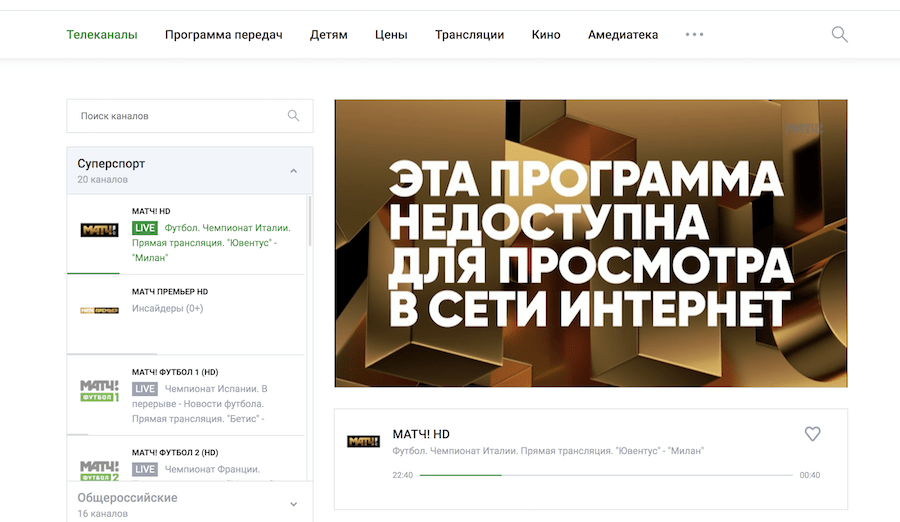Expand the Общероссийские channel group

click(x=293, y=504)
